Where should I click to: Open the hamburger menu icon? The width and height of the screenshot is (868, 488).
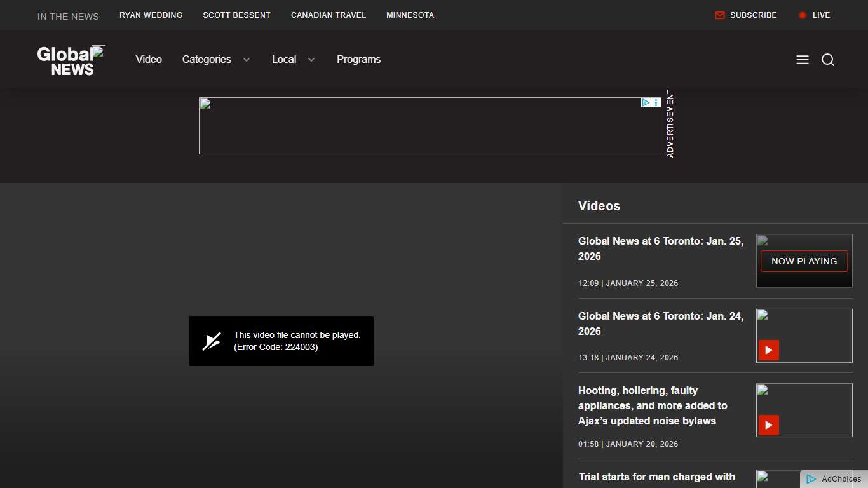tap(803, 60)
